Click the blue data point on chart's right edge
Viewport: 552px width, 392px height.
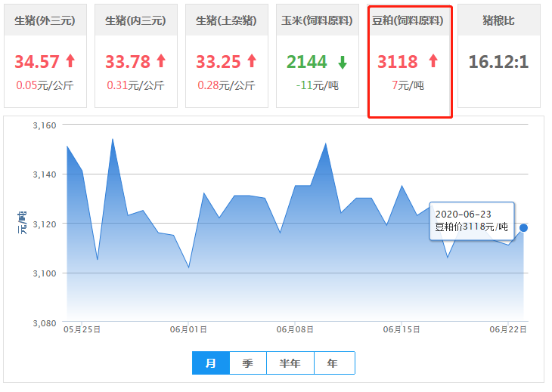pyautogui.click(x=523, y=227)
